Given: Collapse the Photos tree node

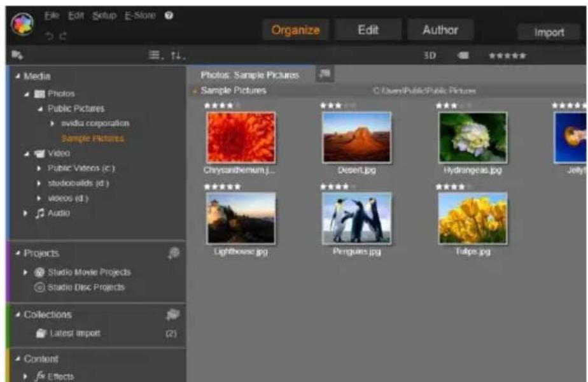Looking at the screenshot, I should coord(26,94).
